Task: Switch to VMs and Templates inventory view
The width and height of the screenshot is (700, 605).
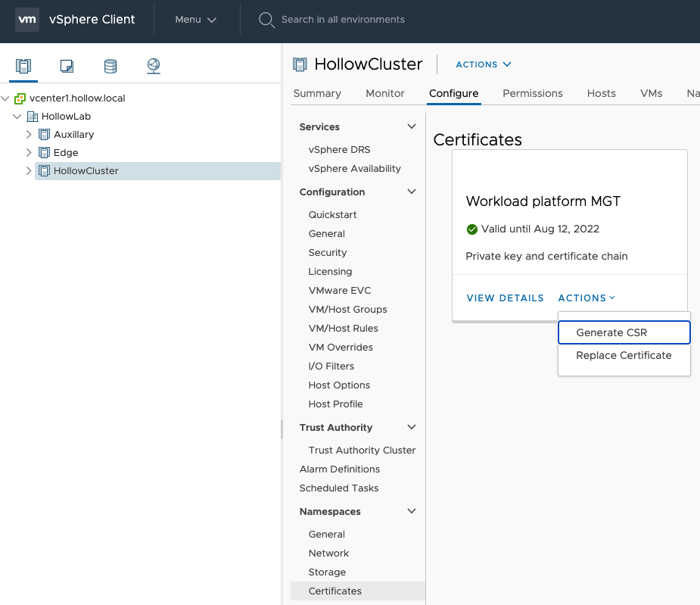Action: coord(67,66)
